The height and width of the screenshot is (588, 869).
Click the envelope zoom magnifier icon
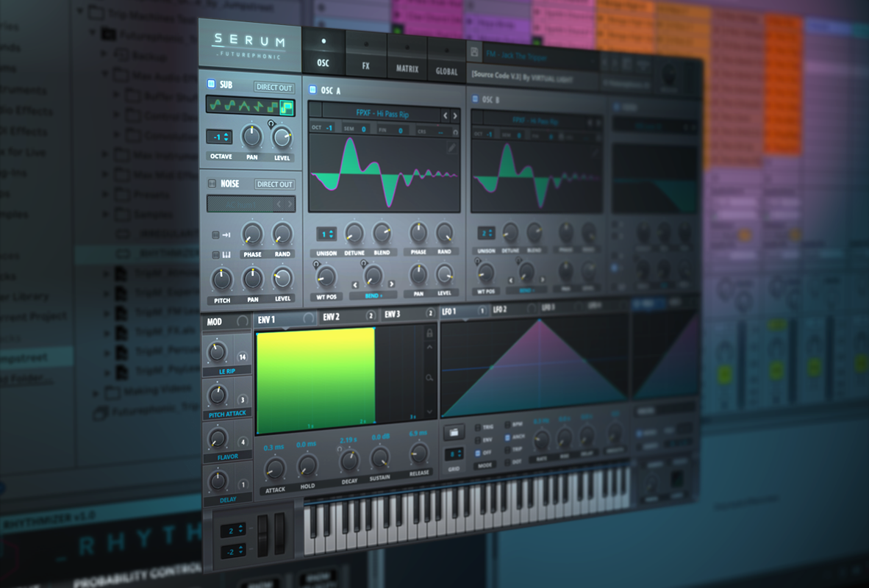coord(429,377)
